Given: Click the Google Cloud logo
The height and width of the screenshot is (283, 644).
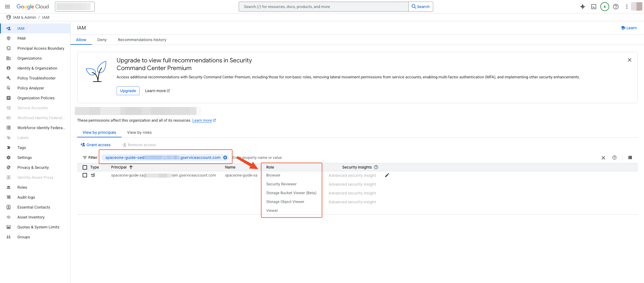Looking at the screenshot, I should tap(33, 7).
